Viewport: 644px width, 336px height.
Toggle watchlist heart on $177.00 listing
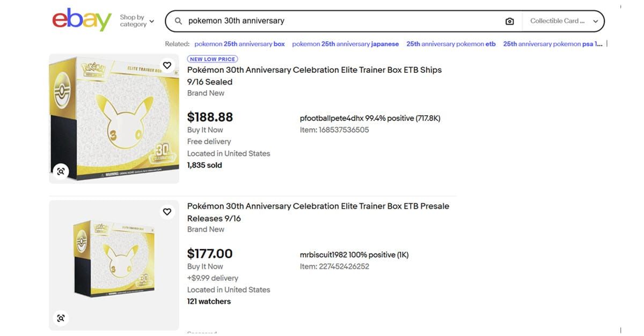coord(167,212)
